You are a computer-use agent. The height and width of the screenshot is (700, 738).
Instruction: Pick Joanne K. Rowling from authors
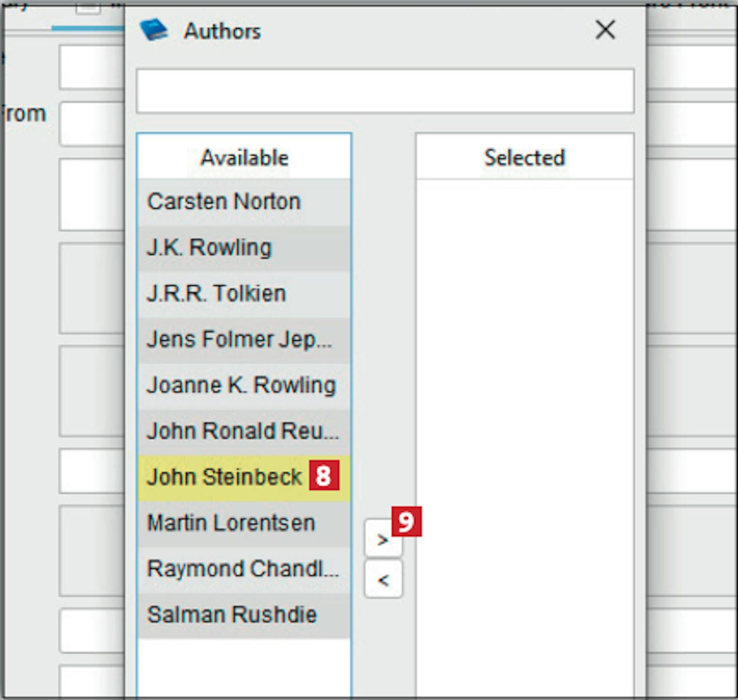click(x=241, y=385)
